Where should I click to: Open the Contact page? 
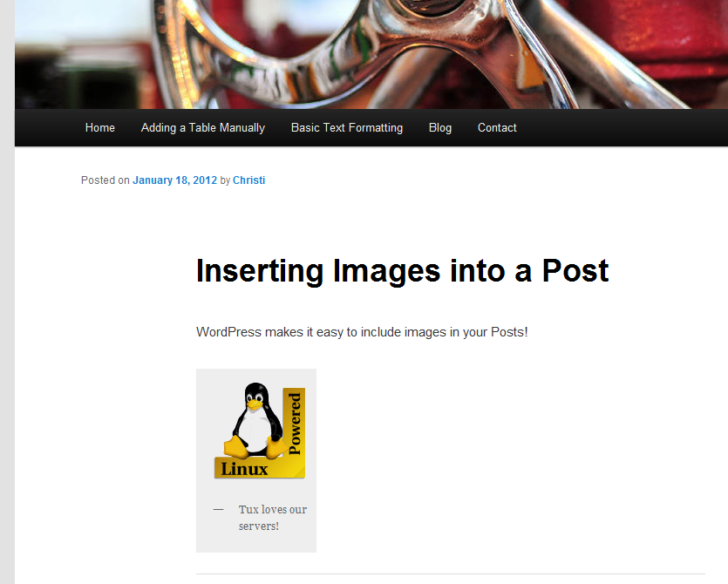[x=497, y=127]
